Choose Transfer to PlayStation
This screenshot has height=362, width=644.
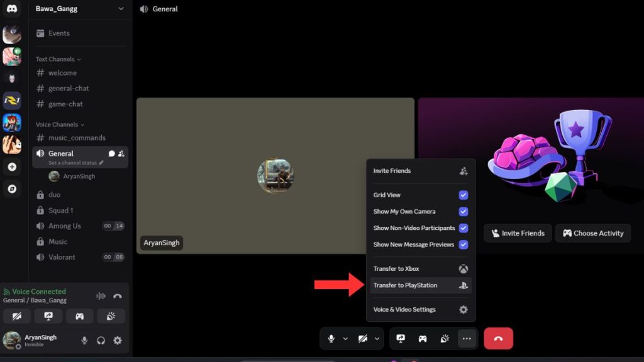pyautogui.click(x=421, y=285)
